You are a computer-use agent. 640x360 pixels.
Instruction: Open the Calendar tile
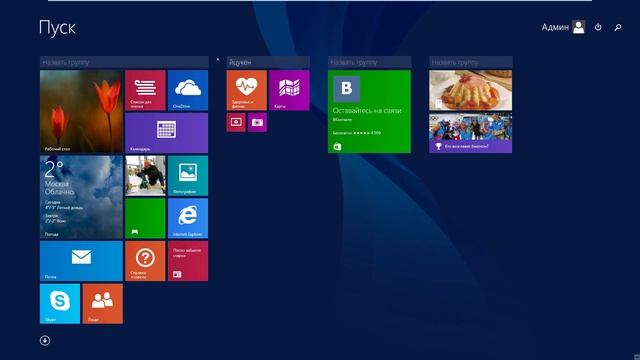tap(167, 133)
